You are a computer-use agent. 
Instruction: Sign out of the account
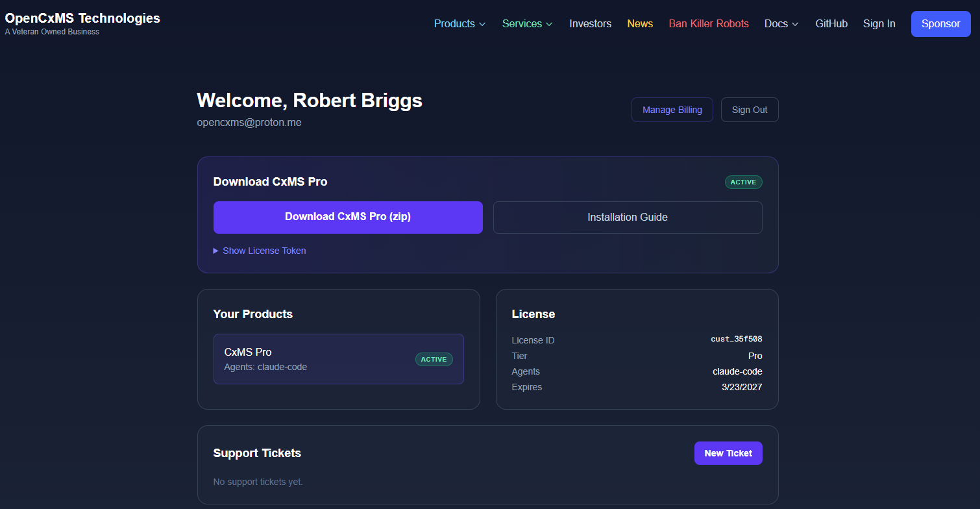point(750,109)
